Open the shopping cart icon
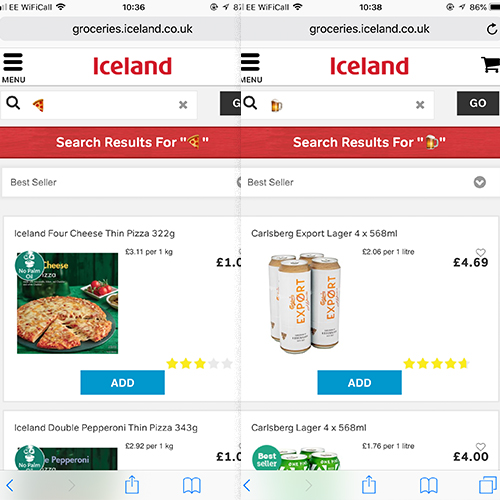The height and width of the screenshot is (500, 500). 490,65
